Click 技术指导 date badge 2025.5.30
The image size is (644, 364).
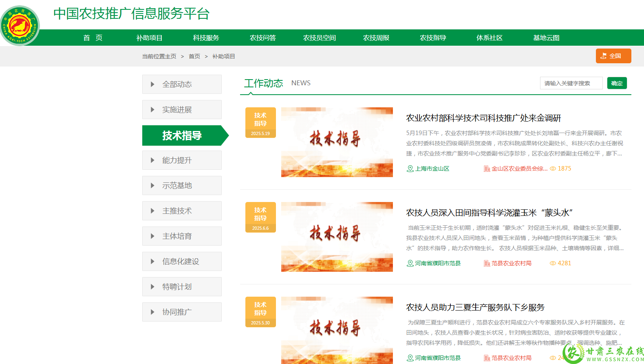pyautogui.click(x=260, y=312)
